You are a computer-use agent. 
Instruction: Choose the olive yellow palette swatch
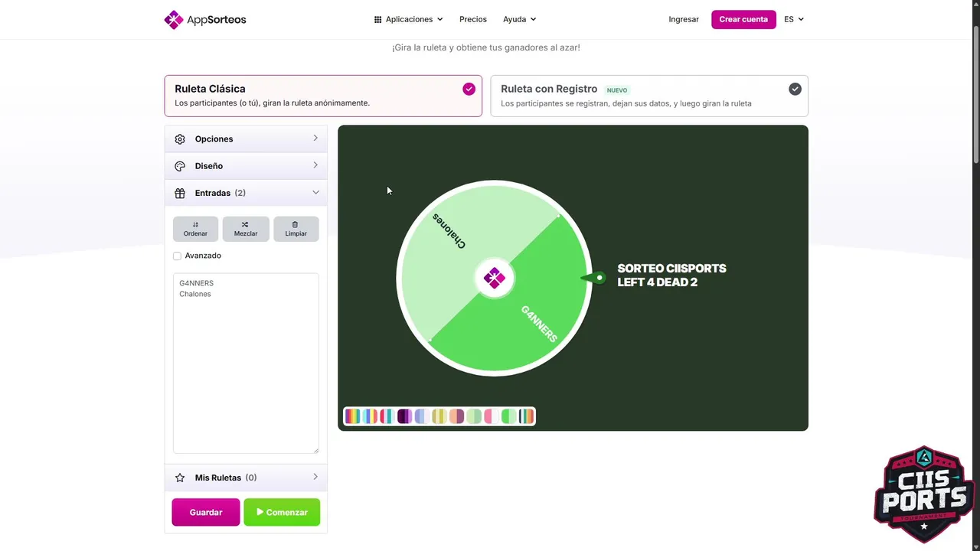pyautogui.click(x=439, y=416)
